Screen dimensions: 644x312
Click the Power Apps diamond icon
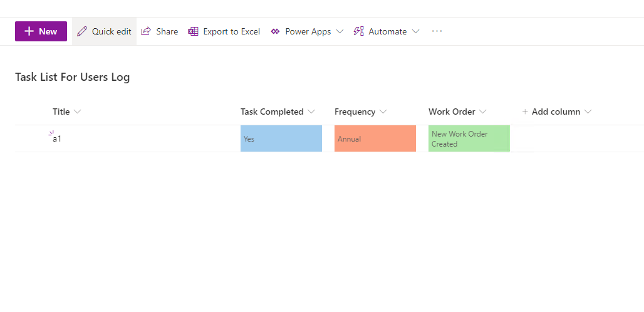pyautogui.click(x=275, y=31)
